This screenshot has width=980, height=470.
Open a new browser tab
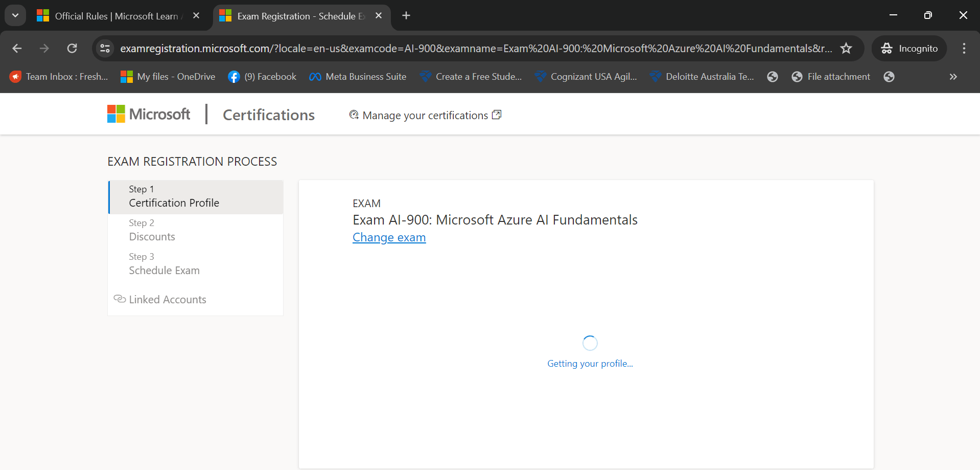(406, 16)
